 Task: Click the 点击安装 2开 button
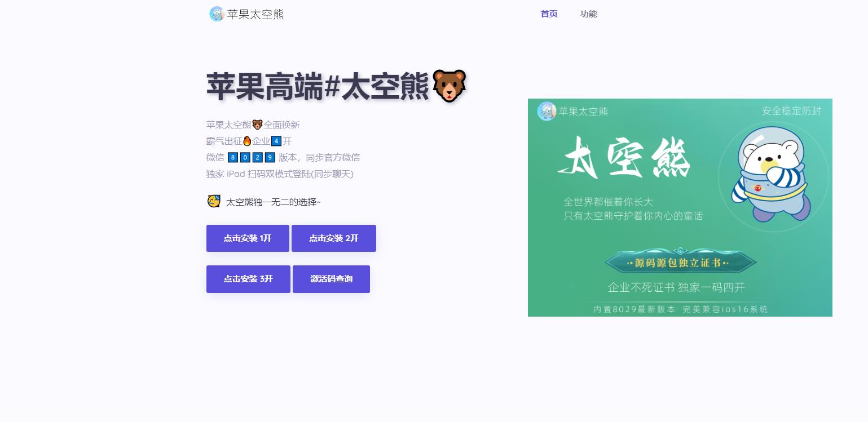pos(334,238)
